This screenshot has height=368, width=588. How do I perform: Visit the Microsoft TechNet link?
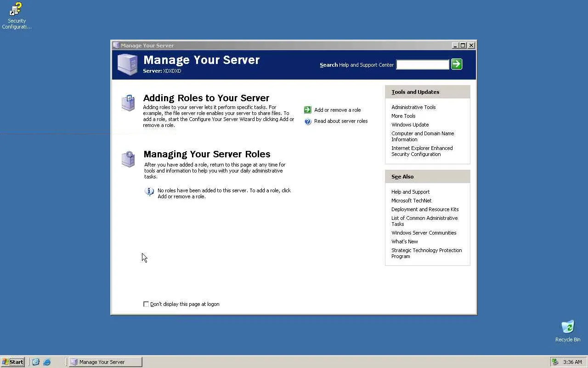[412, 201]
